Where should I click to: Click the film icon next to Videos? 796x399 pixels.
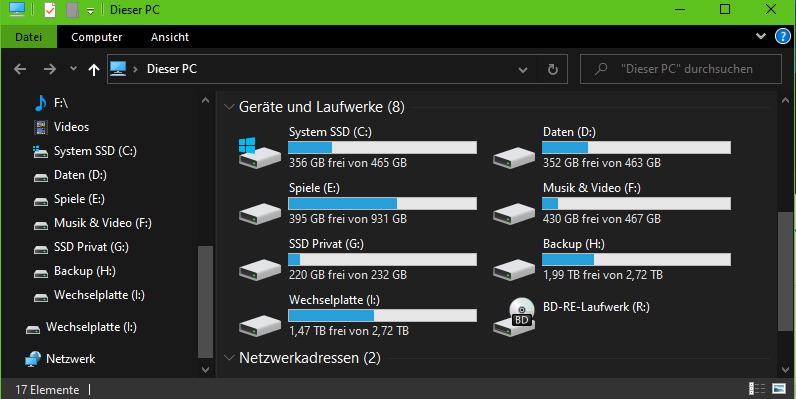click(x=41, y=127)
